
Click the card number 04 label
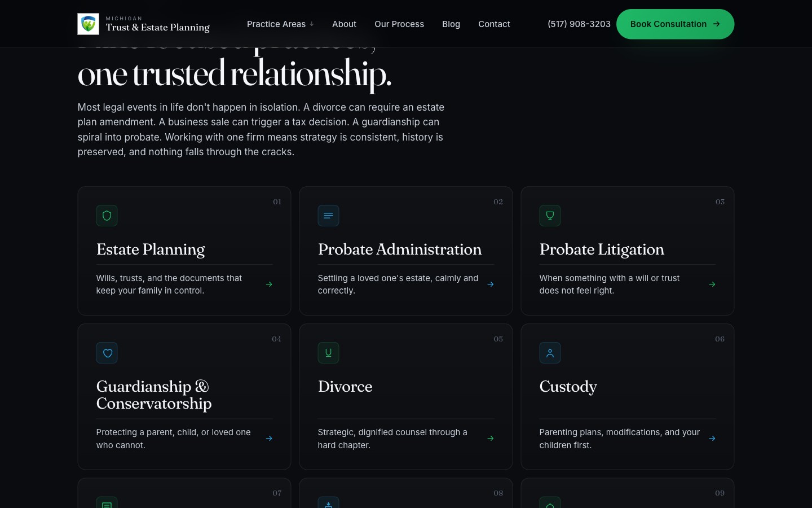[277, 339]
